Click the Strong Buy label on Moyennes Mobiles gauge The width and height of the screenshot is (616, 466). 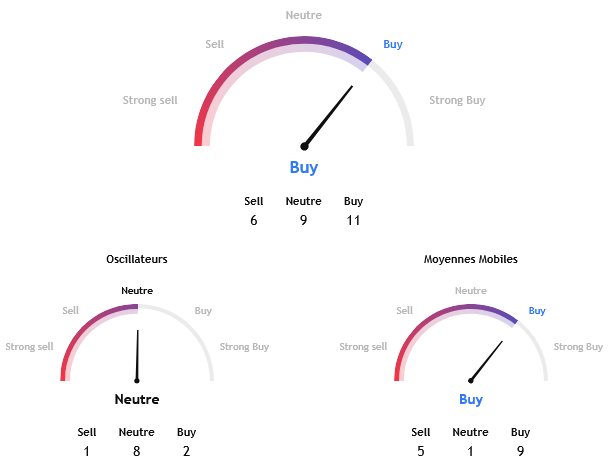coord(578,347)
